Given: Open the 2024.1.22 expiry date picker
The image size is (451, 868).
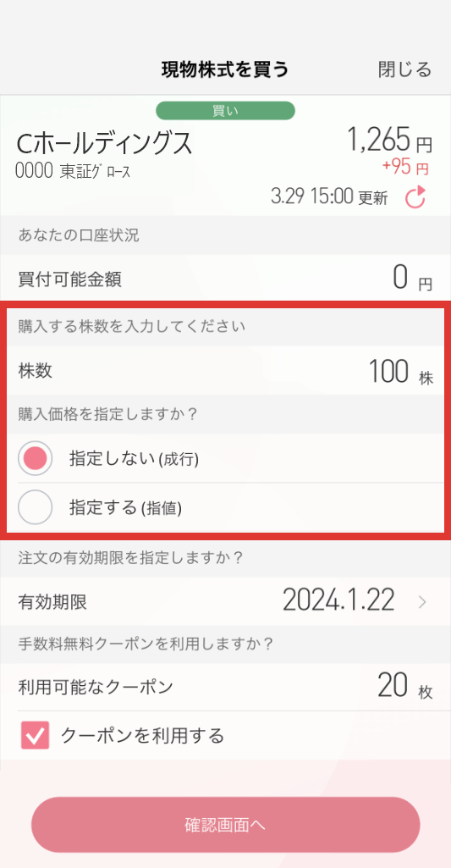Looking at the screenshot, I should pos(338,600).
